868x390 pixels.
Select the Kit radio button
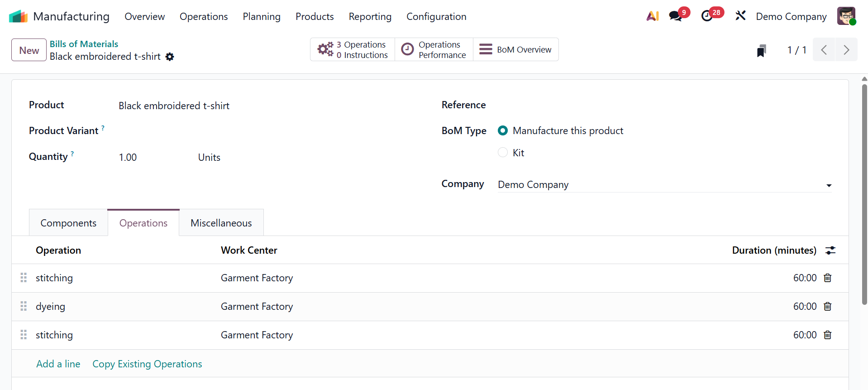503,153
